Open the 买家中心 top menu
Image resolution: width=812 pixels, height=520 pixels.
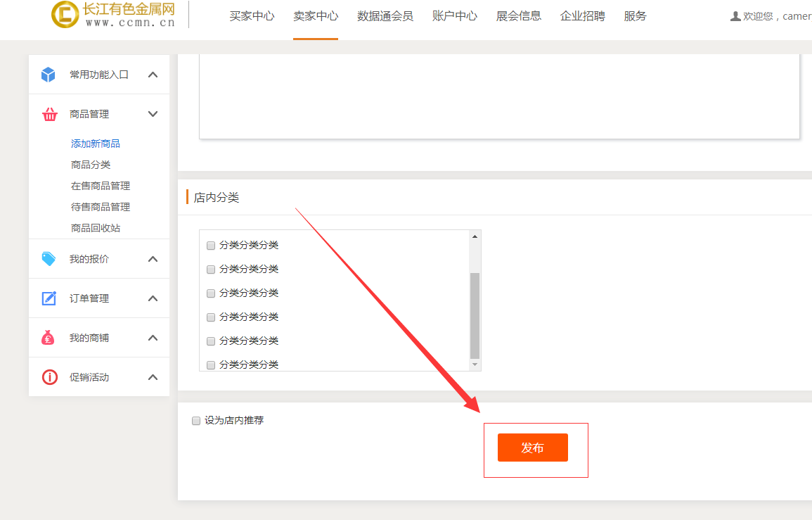[252, 16]
